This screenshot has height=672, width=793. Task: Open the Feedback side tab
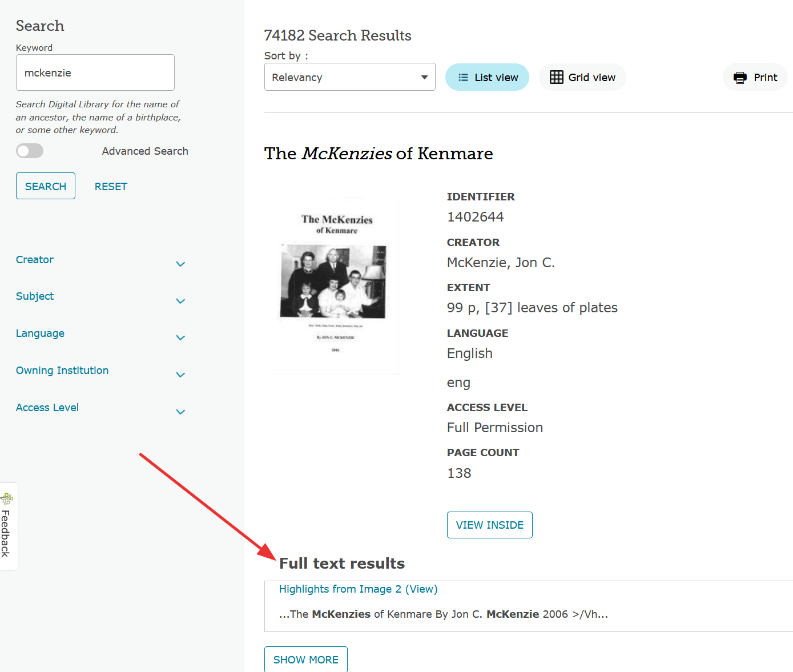click(x=8, y=526)
